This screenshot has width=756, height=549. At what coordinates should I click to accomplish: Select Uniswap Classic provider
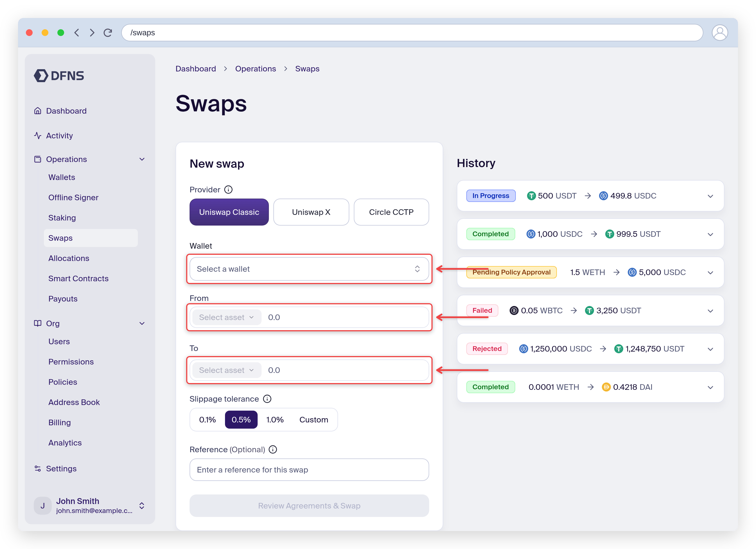229,212
